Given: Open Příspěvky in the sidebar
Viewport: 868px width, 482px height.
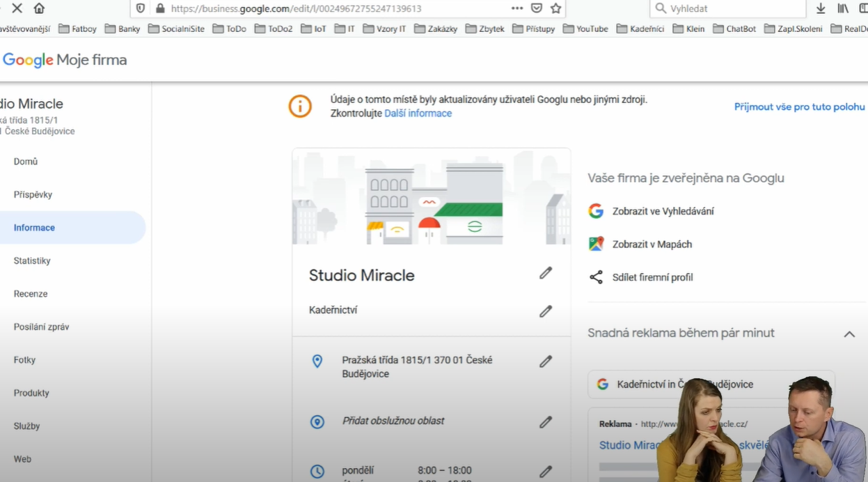Looking at the screenshot, I should point(33,194).
